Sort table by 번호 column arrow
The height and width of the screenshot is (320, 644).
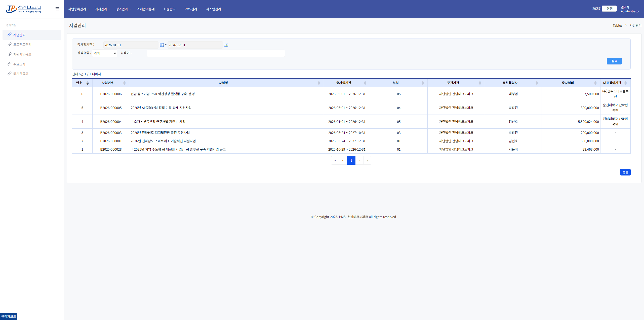click(x=88, y=83)
